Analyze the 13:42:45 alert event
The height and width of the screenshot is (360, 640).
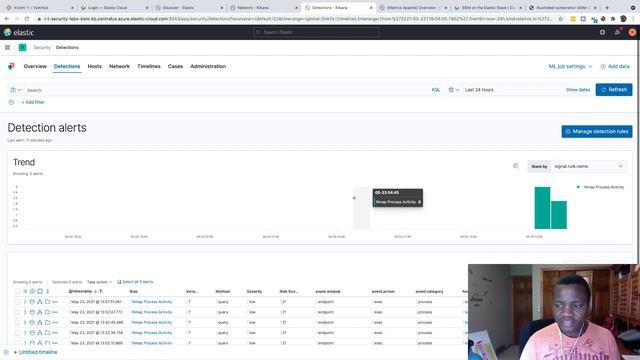pos(40,322)
